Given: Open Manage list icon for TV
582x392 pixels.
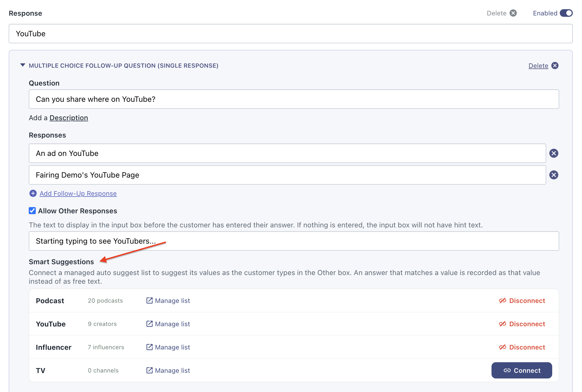Looking at the screenshot, I should tap(149, 370).
